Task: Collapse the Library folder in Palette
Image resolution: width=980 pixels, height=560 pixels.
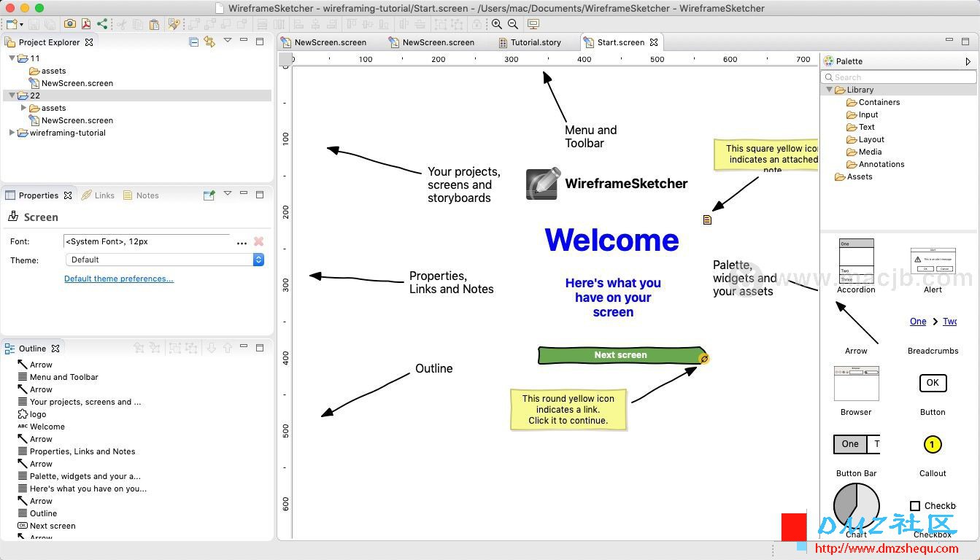Action: (829, 90)
